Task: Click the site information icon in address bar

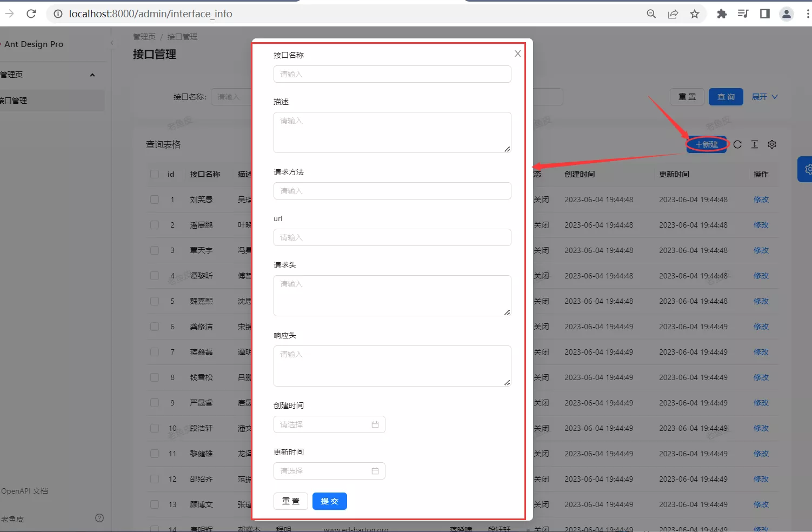Action: click(58, 14)
